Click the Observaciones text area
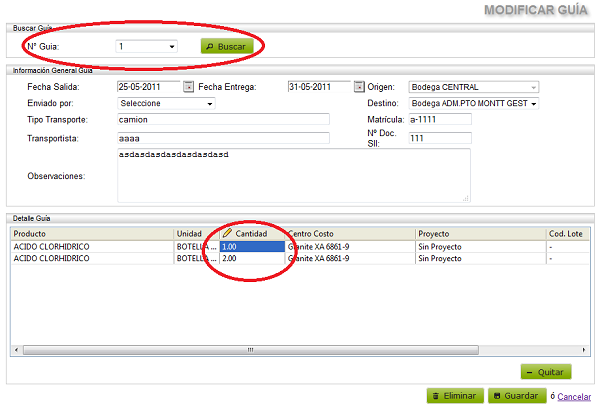This screenshot has width=600, height=411. pos(294,176)
